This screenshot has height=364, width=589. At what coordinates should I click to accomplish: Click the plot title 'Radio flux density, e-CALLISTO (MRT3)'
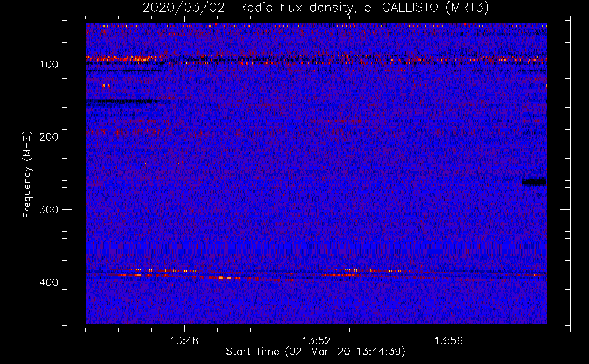tap(364, 7)
